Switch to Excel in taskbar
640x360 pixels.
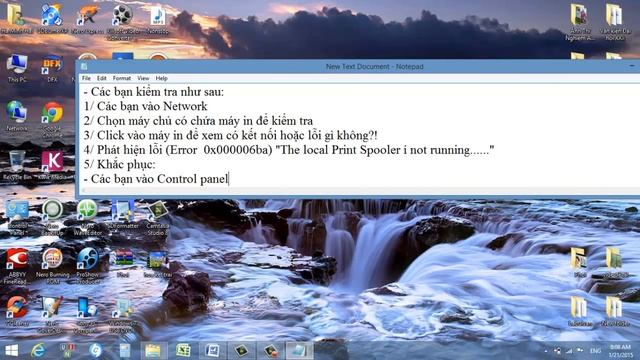point(183,351)
